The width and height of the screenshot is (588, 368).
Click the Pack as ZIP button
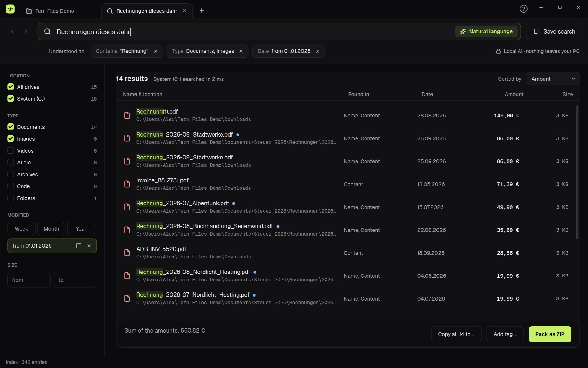550,334
